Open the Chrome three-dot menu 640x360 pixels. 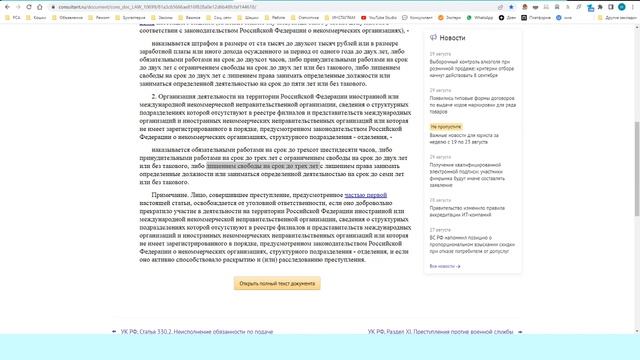pos(633,7)
